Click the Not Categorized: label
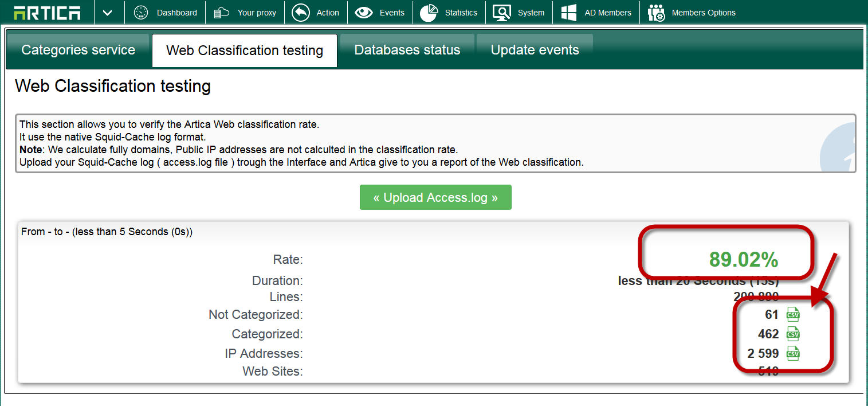The image size is (868, 406). (256, 314)
